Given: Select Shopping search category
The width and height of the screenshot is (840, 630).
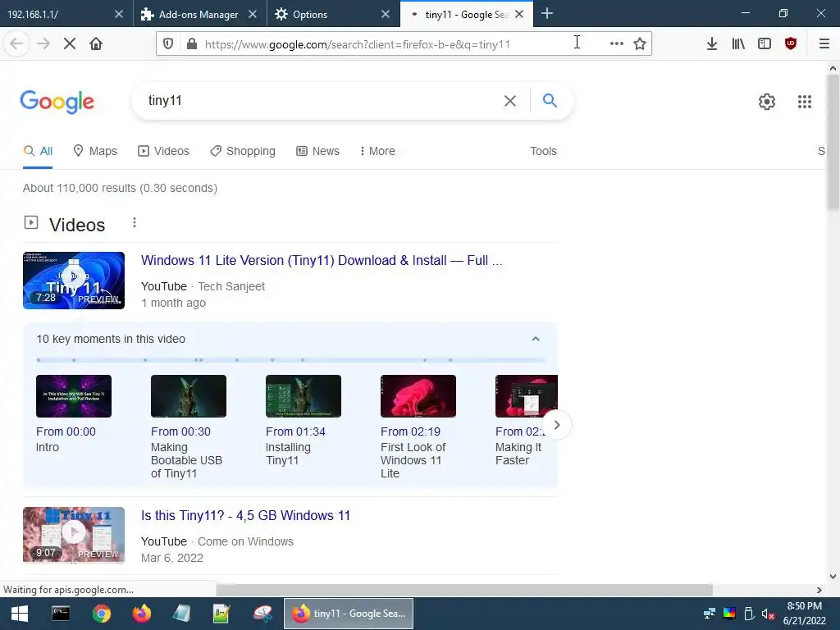Looking at the screenshot, I should [x=243, y=151].
